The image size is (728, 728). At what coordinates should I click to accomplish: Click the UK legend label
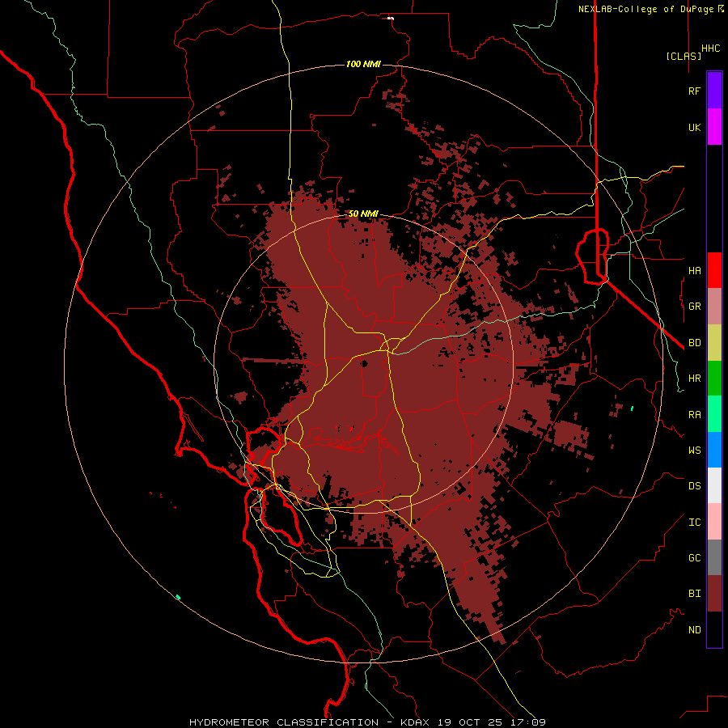(x=695, y=127)
